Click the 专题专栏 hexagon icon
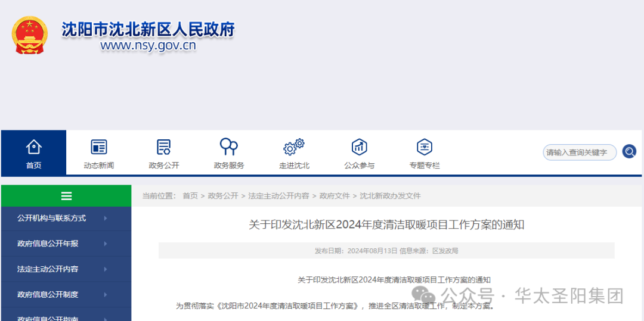The width and height of the screenshot is (644, 321). (x=425, y=147)
